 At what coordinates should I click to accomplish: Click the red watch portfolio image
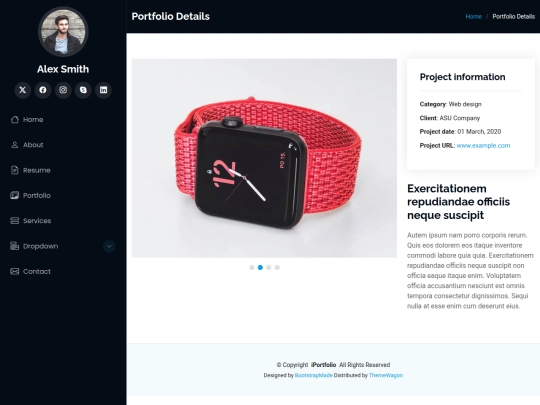[264, 158]
